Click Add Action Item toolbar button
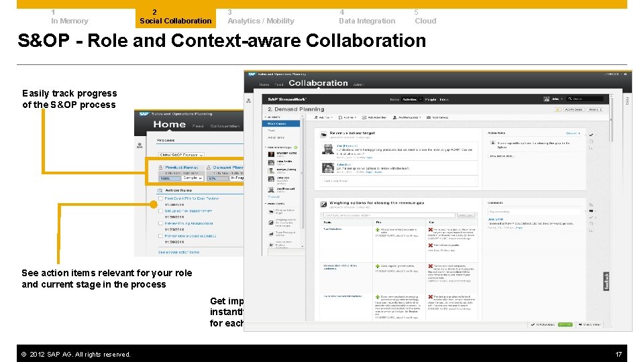This screenshot has height=362, width=644. coord(374,118)
